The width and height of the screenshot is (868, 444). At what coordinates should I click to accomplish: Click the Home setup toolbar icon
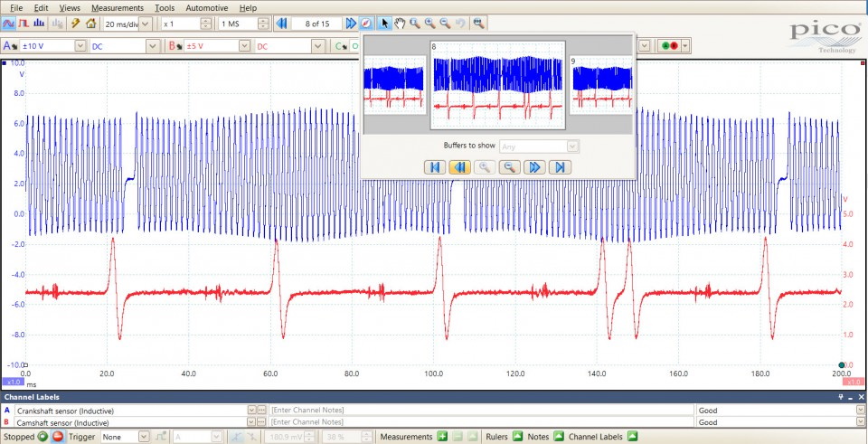click(x=90, y=23)
